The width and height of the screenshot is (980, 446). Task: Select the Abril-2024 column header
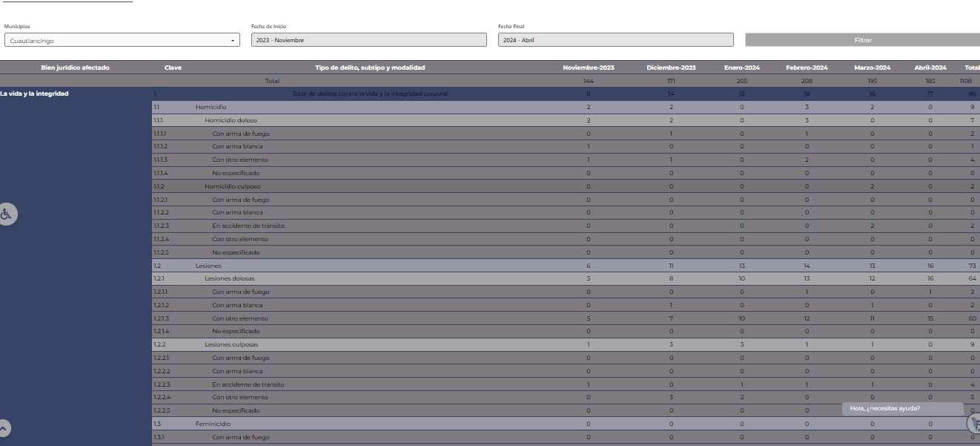930,68
